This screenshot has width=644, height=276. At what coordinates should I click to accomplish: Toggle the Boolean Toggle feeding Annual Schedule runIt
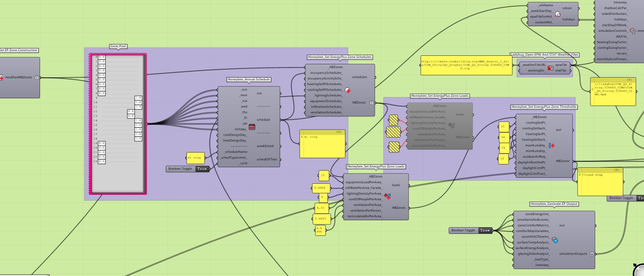click(202, 169)
